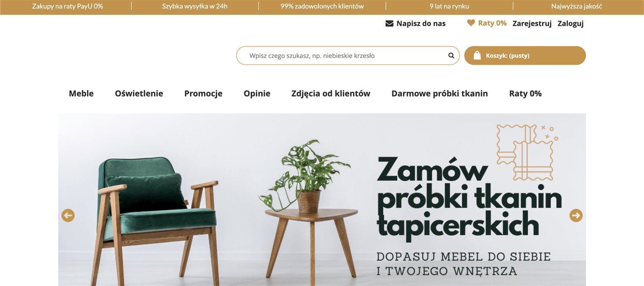Open the Promocje menu item

coord(203,94)
